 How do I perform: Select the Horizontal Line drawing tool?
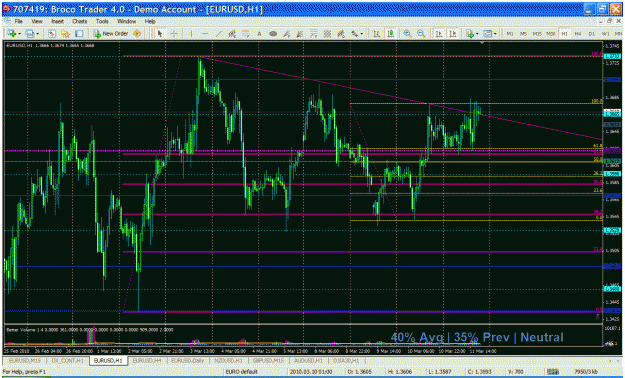205,34
